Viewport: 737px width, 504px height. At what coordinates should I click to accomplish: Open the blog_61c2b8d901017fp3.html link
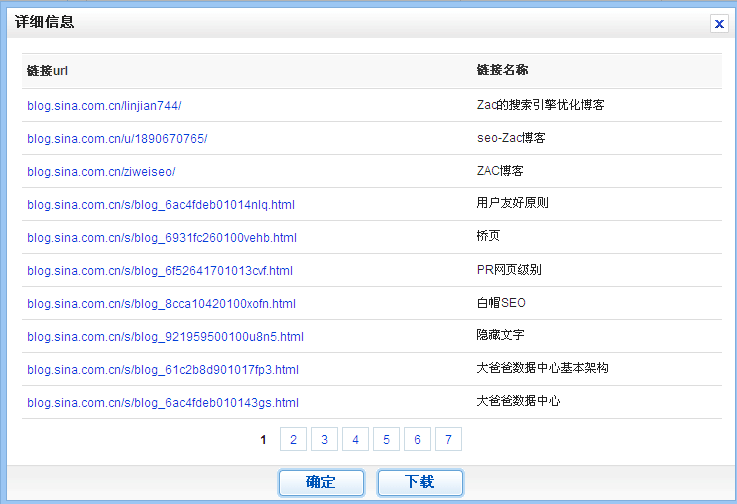coord(163,369)
